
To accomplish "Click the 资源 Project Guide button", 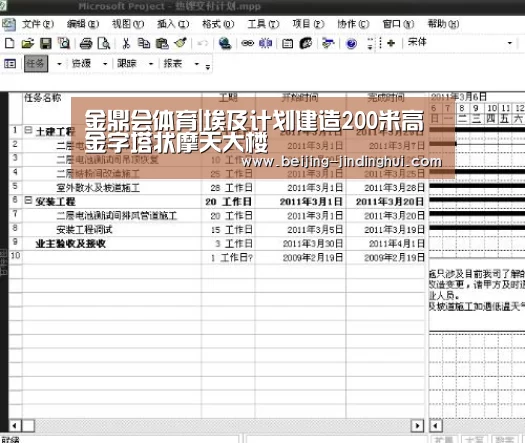I will tap(81, 63).
